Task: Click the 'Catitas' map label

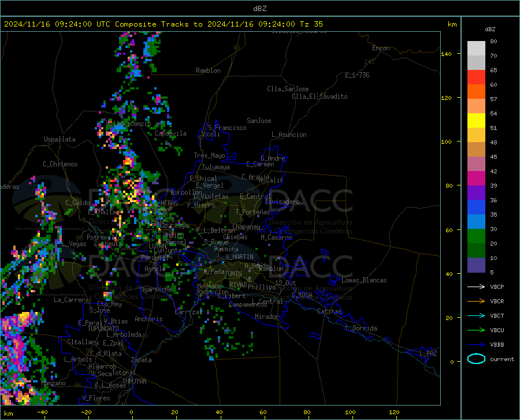Action: pyautogui.click(x=329, y=311)
